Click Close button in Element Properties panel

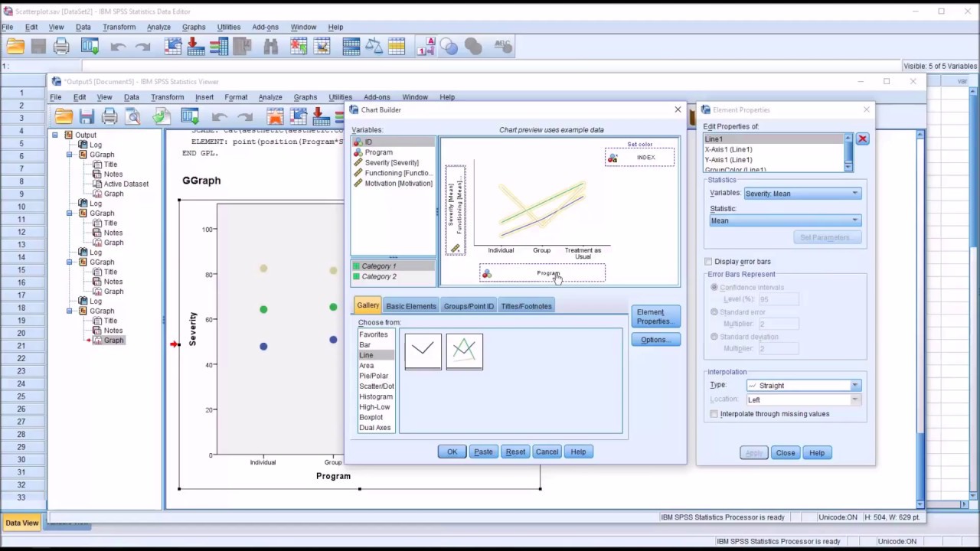pyautogui.click(x=785, y=453)
